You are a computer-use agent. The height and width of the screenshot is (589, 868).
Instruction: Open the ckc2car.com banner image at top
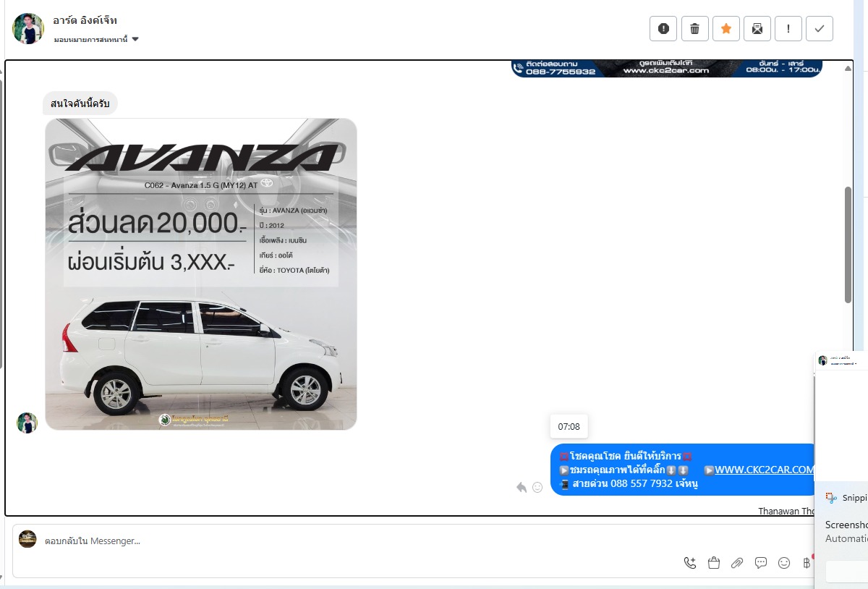[666, 69]
